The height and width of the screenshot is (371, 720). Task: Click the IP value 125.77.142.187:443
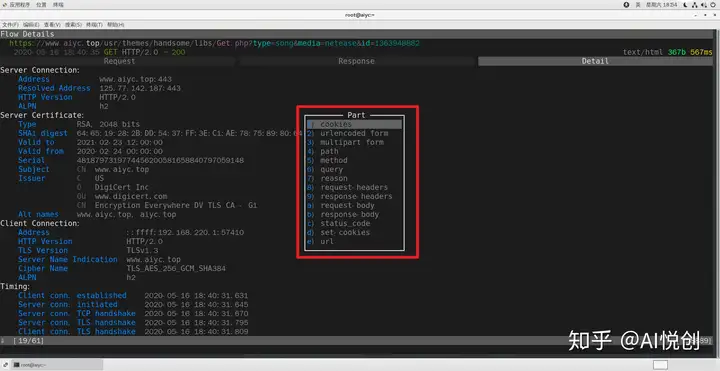click(x=140, y=88)
